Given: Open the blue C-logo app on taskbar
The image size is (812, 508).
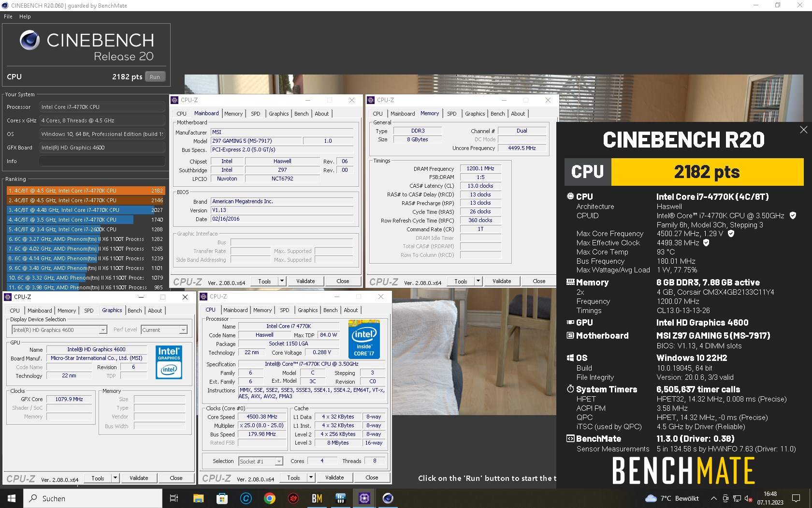Looking at the screenshot, I should point(246,498).
